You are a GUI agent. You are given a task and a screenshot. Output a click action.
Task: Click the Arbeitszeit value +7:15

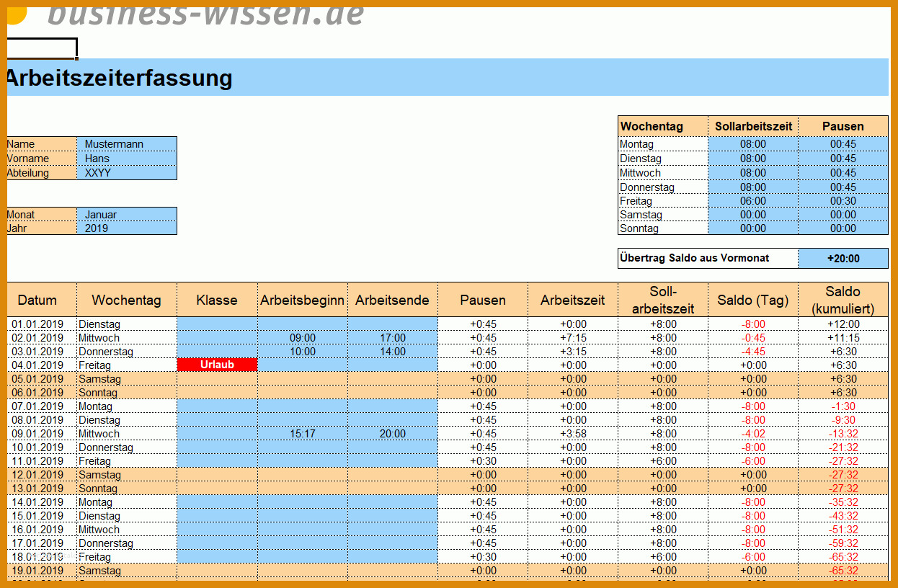pos(573,338)
